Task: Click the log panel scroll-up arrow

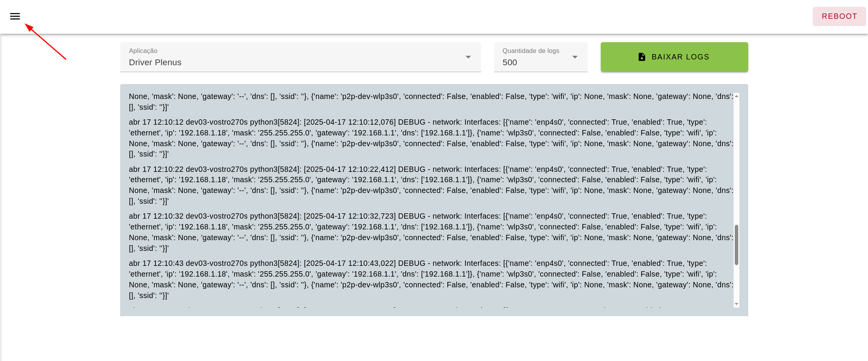Action: point(736,96)
